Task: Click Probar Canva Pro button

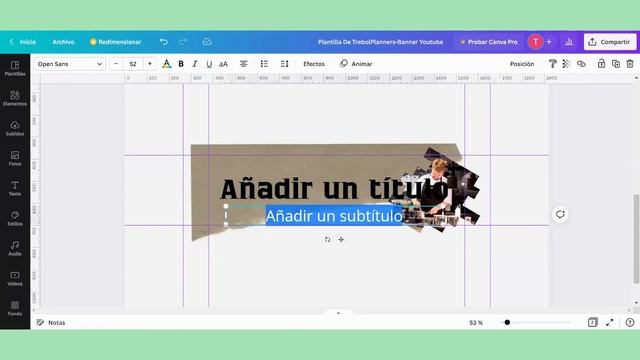Action: pyautogui.click(x=489, y=42)
